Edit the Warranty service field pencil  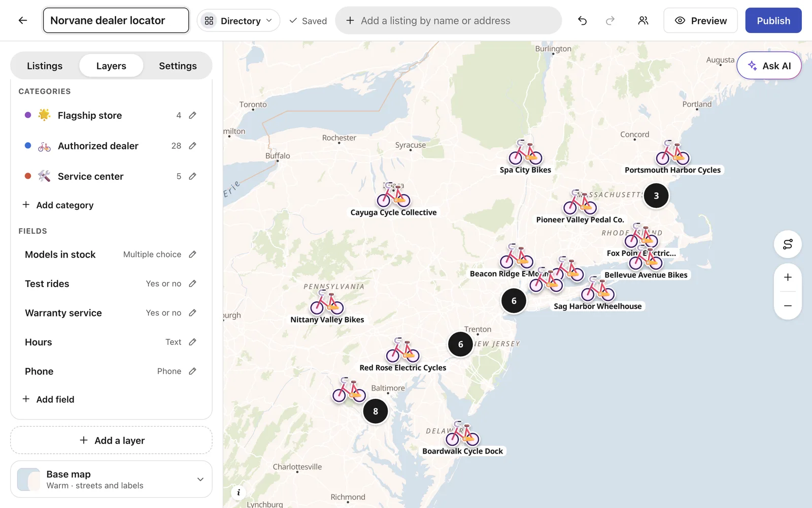pos(192,313)
